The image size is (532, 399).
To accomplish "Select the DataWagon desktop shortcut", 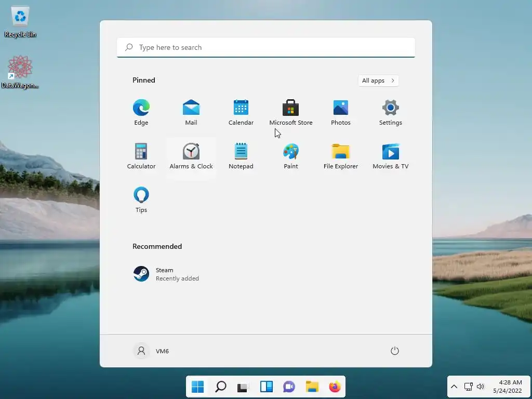I will 20,72.
